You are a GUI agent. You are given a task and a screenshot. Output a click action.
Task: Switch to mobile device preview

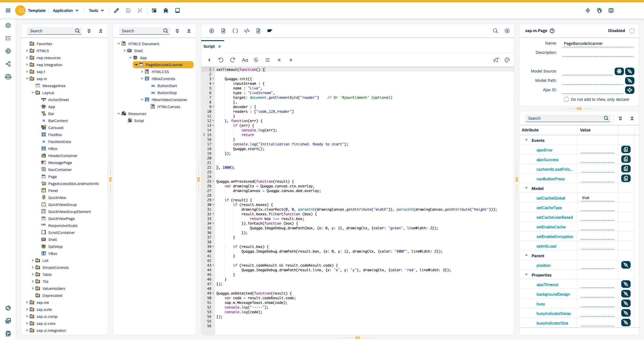177,10
